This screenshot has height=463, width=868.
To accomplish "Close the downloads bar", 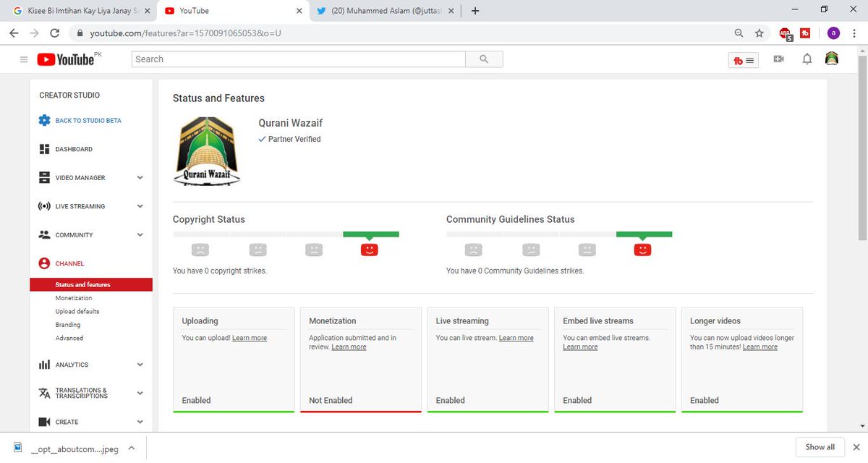I will tap(856, 447).
